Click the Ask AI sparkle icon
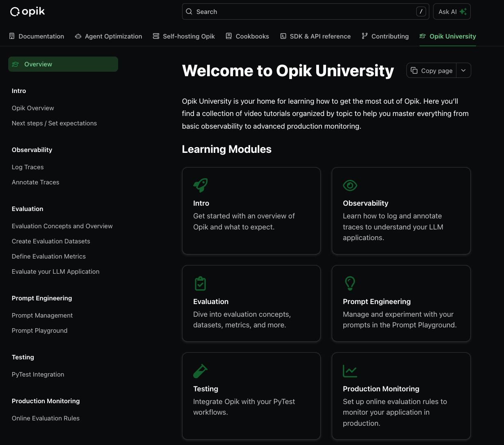The height and width of the screenshot is (445, 504). pyautogui.click(x=463, y=11)
